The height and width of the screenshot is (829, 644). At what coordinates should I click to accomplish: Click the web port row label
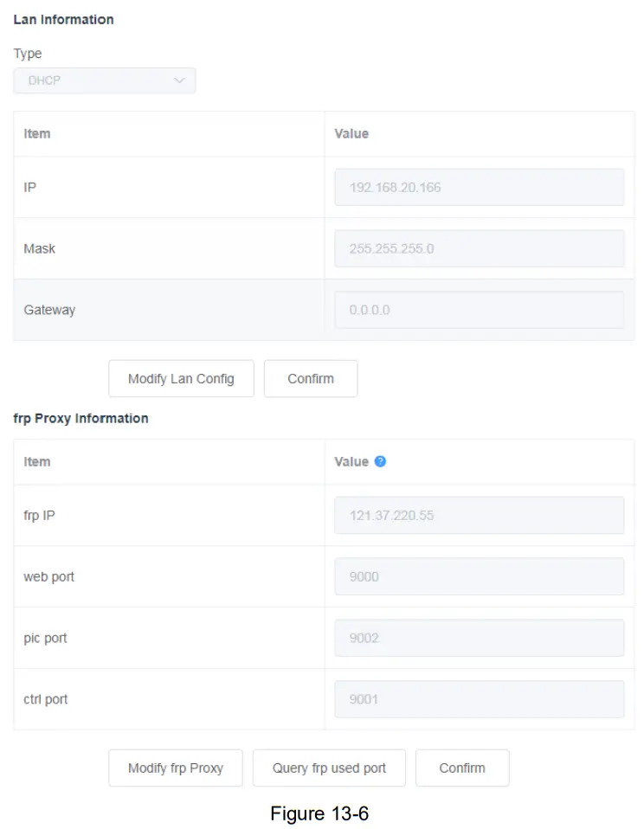(x=48, y=576)
